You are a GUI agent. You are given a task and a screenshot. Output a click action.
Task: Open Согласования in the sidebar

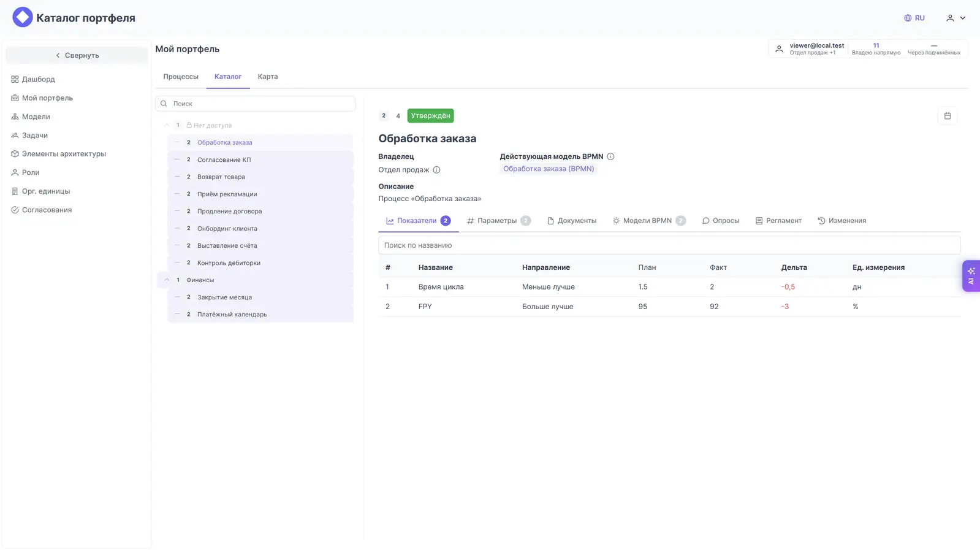(41, 210)
